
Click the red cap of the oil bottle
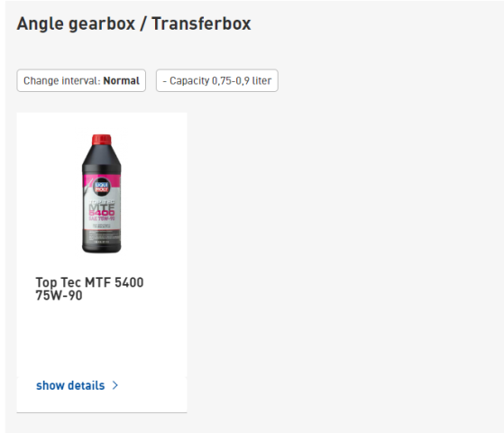tap(102, 140)
